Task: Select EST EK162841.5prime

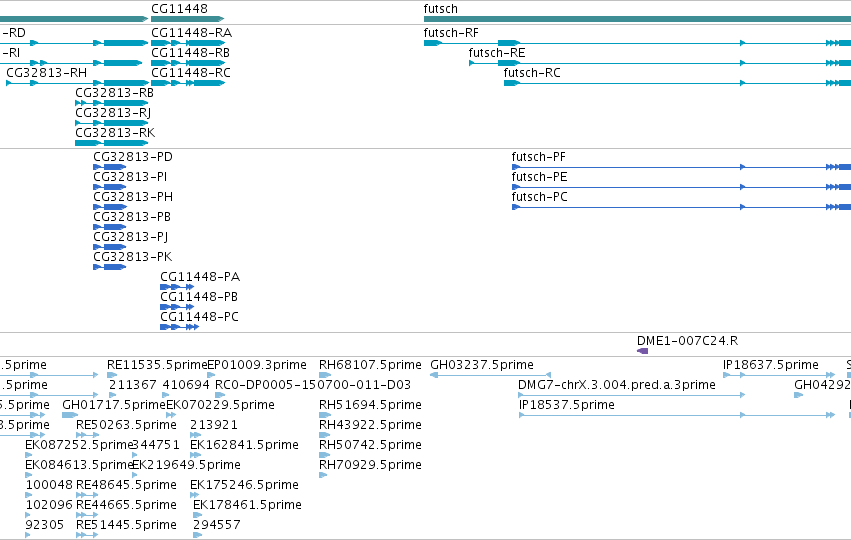Action: coord(244,445)
